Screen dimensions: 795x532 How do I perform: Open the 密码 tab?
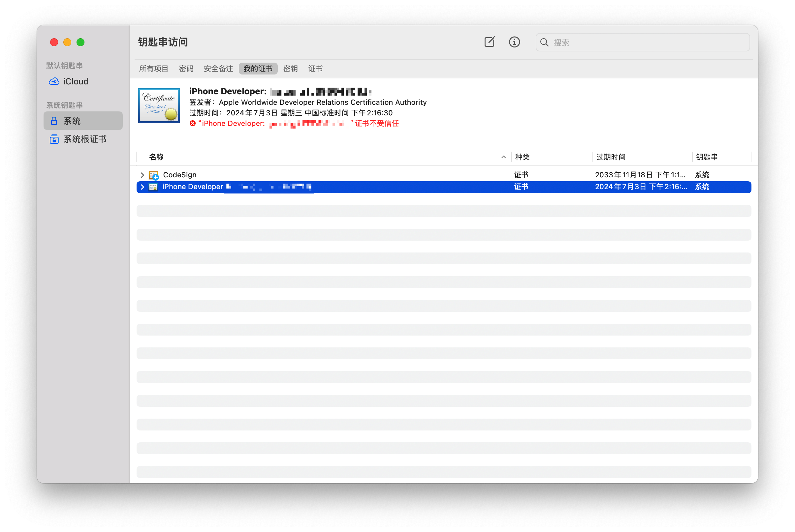pyautogui.click(x=186, y=69)
